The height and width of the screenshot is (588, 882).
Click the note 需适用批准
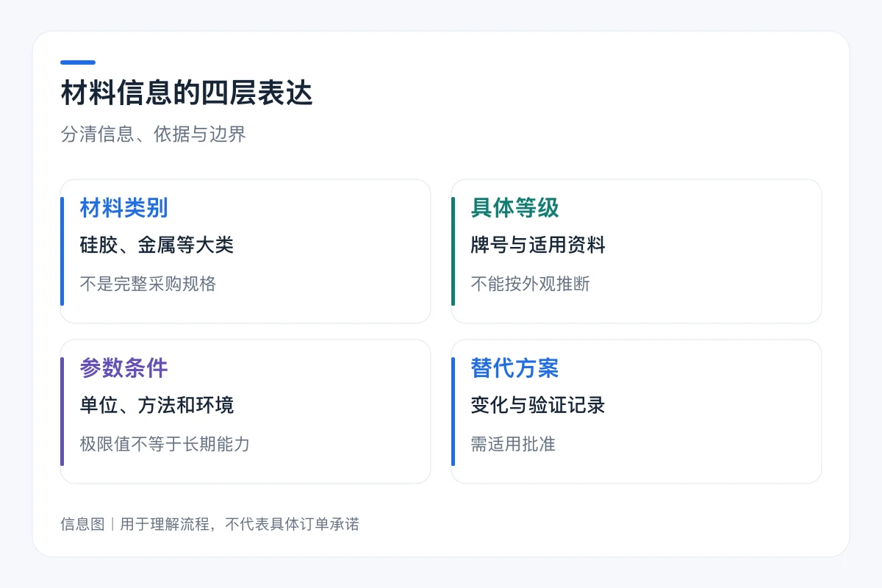(x=513, y=444)
